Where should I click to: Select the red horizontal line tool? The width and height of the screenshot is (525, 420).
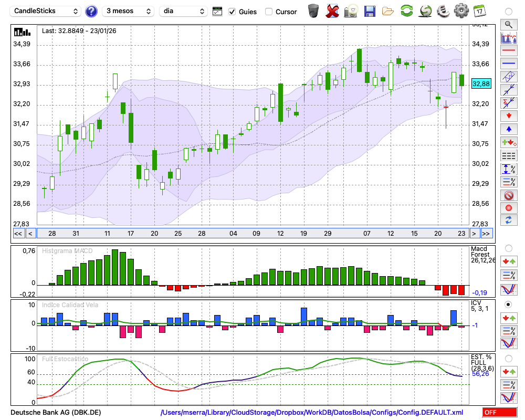coord(508,51)
